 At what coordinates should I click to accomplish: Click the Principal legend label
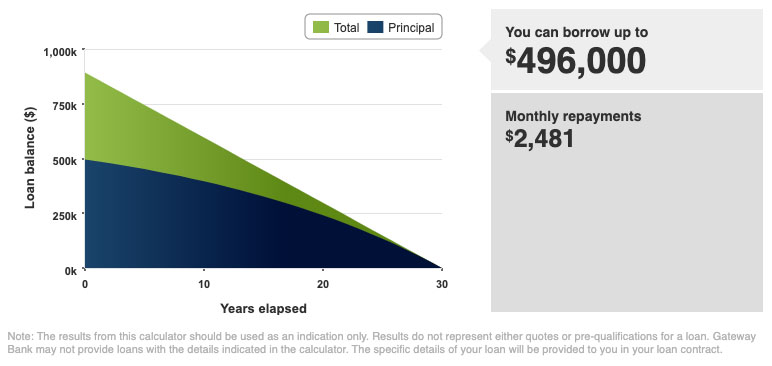tap(411, 28)
